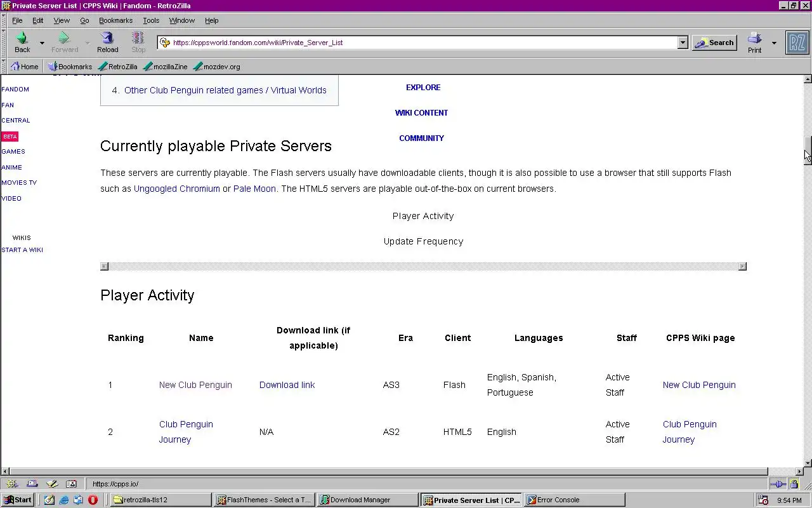Open the mozillaZine bookmark

pos(166,66)
